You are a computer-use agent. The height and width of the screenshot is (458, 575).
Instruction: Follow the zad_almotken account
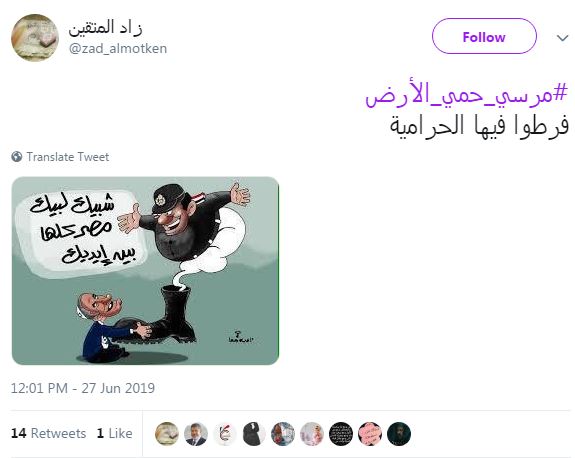484,36
